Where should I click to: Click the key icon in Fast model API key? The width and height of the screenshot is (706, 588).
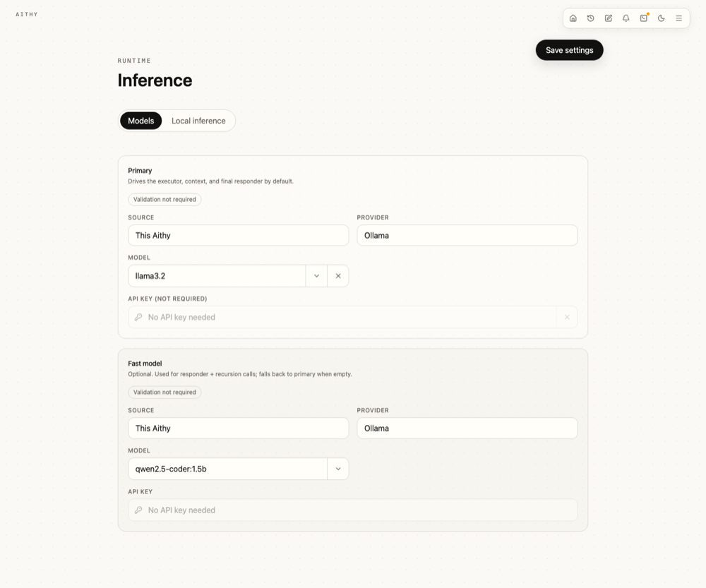[x=138, y=510]
